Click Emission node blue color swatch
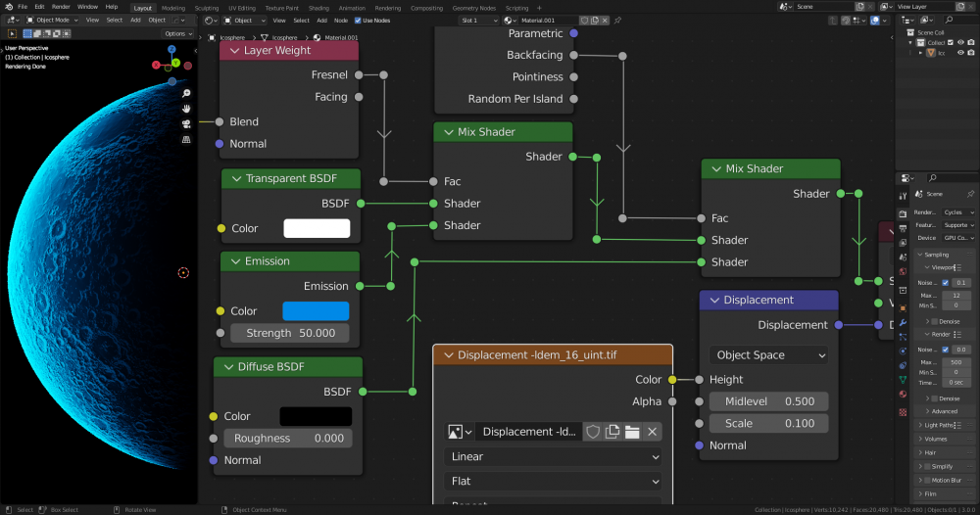Screen dimensions: 980x515 [x=316, y=311]
